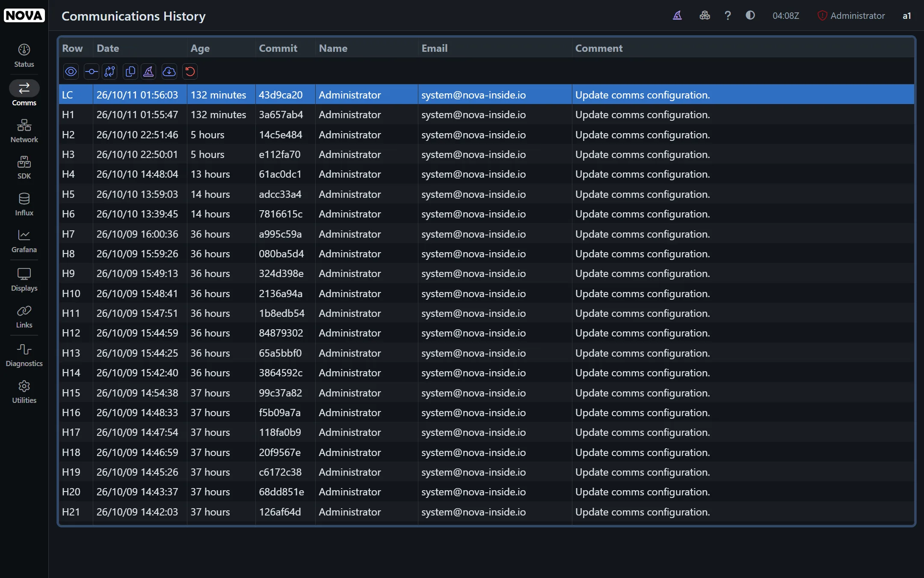Image resolution: width=924 pixels, height=578 pixels.
Task: Click the cloud download icon in the toolbar
Action: point(169,72)
